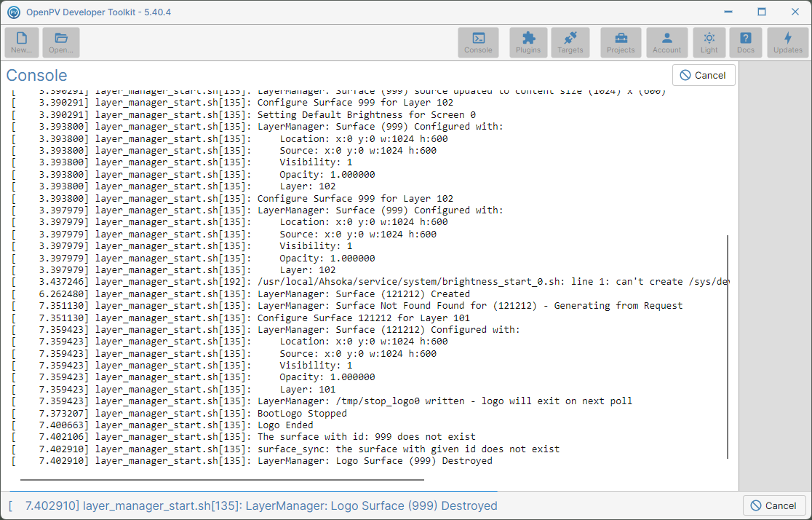
Task: Switch to the Console view in toolbar
Action: [x=478, y=42]
